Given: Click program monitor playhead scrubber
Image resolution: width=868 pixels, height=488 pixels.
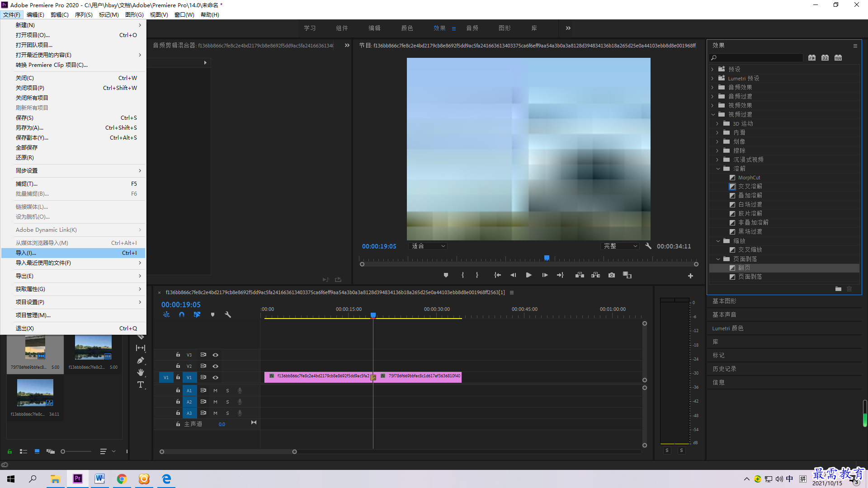Looking at the screenshot, I should click(547, 258).
